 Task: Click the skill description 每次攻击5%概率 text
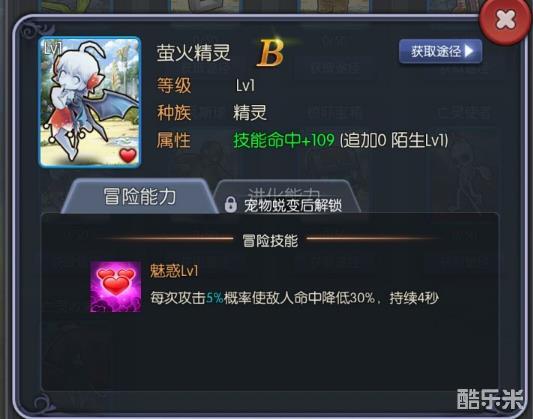(x=295, y=298)
